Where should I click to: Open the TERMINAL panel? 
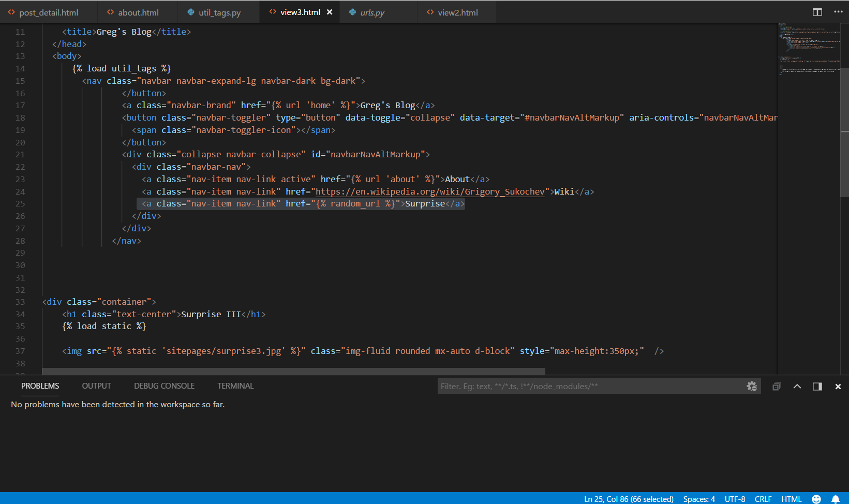click(235, 386)
